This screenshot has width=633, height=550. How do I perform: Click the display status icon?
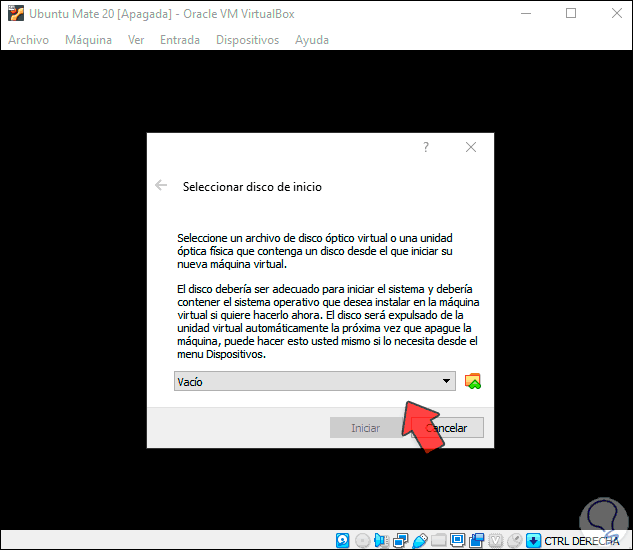[x=458, y=540]
